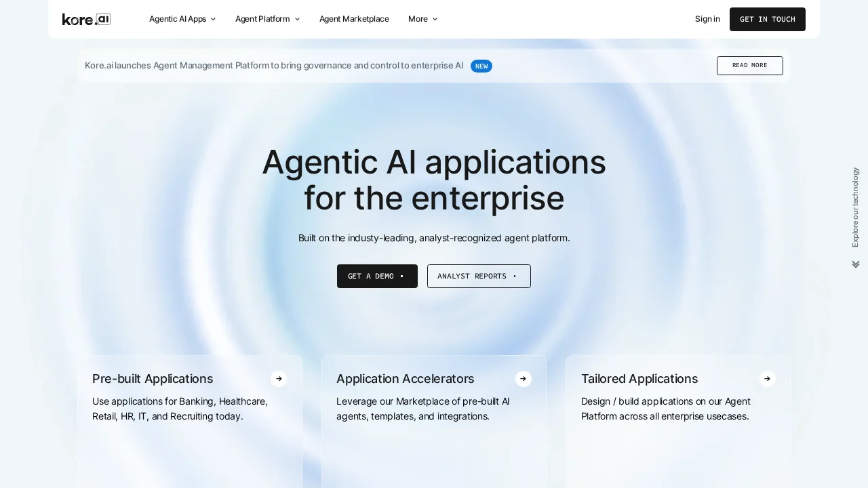
Task: Click the ANALYST REPORTS button
Action: [x=479, y=276]
